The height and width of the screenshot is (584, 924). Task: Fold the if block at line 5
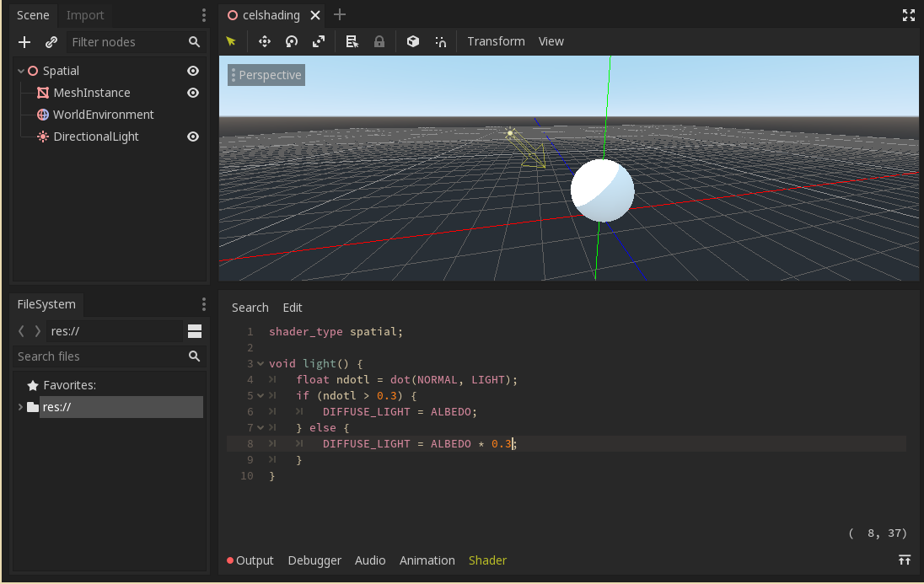[260, 395]
